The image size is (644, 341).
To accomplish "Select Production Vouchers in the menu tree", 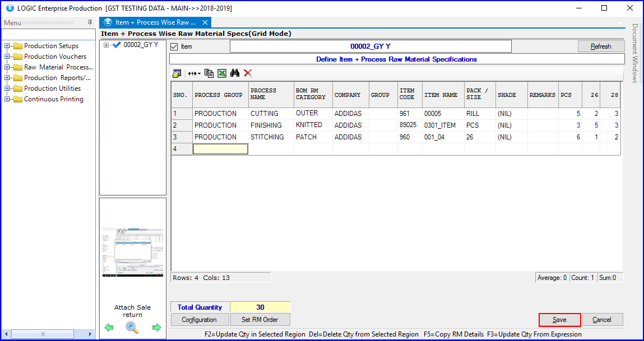I will pyautogui.click(x=55, y=57).
